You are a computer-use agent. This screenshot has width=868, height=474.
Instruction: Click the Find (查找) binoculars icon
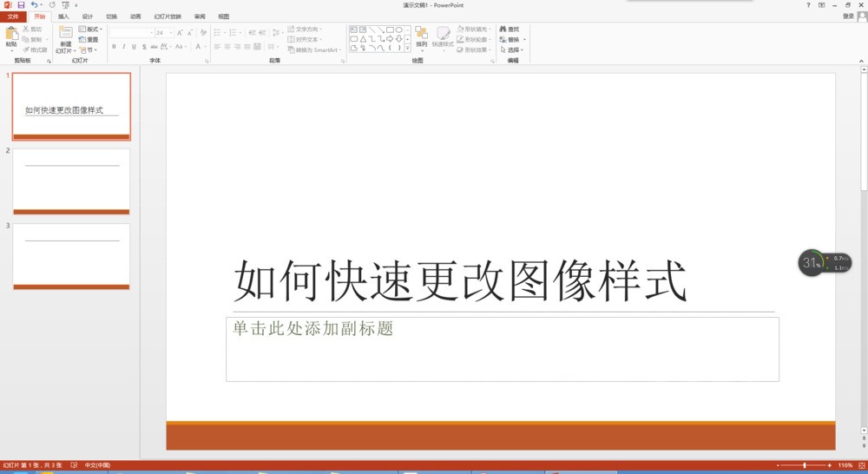[x=503, y=29]
